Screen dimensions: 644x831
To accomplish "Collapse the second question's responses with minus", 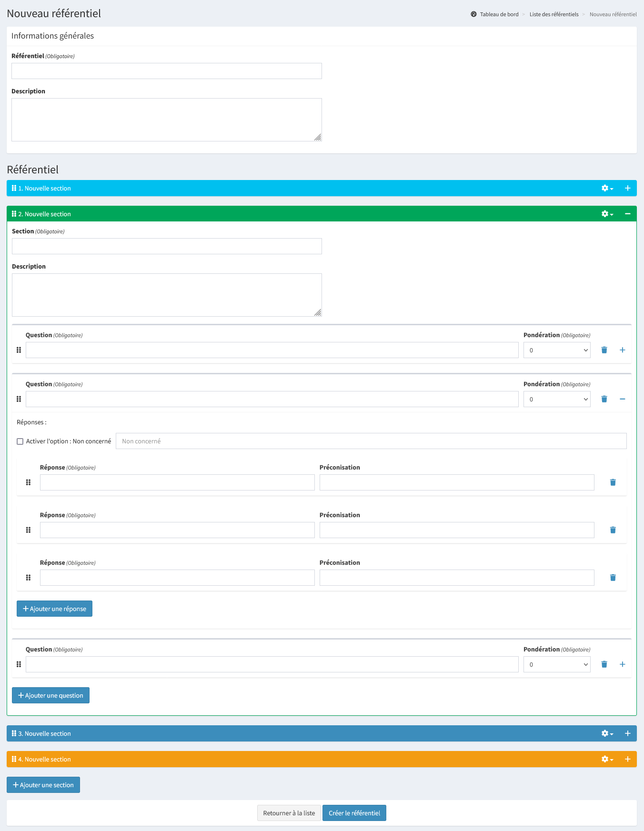I will coord(622,399).
